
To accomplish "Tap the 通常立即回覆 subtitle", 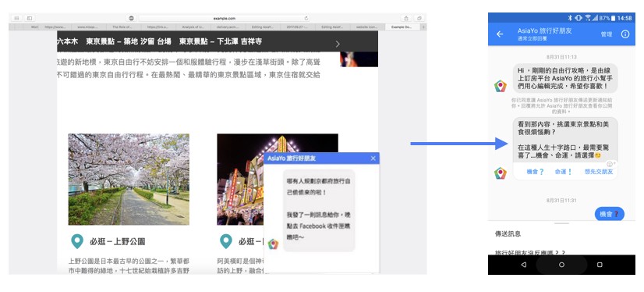I will point(532,39).
